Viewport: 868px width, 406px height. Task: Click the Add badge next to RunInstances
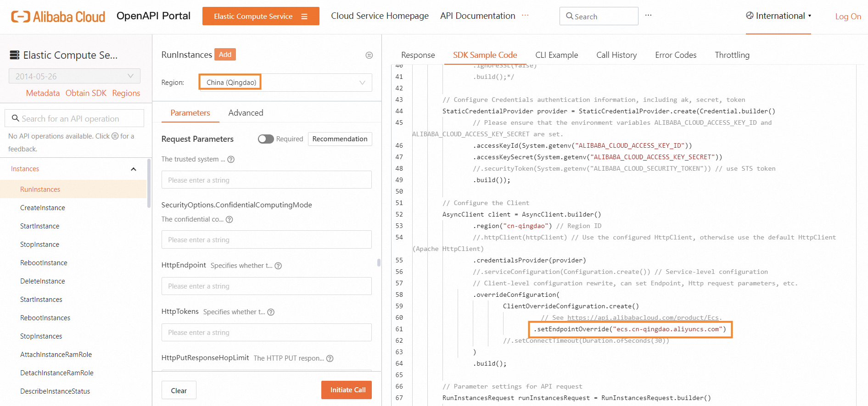pyautogui.click(x=225, y=55)
